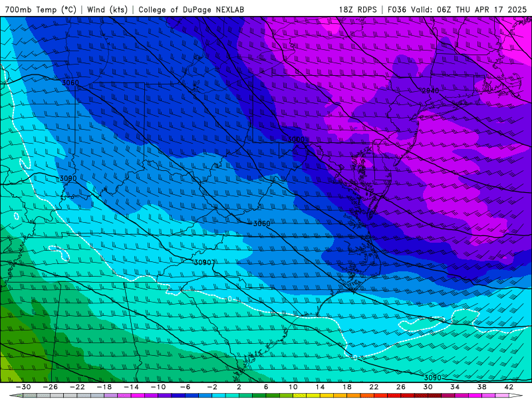Click the "Wind (kts)" header label
The image size is (532, 399).
point(107,9)
